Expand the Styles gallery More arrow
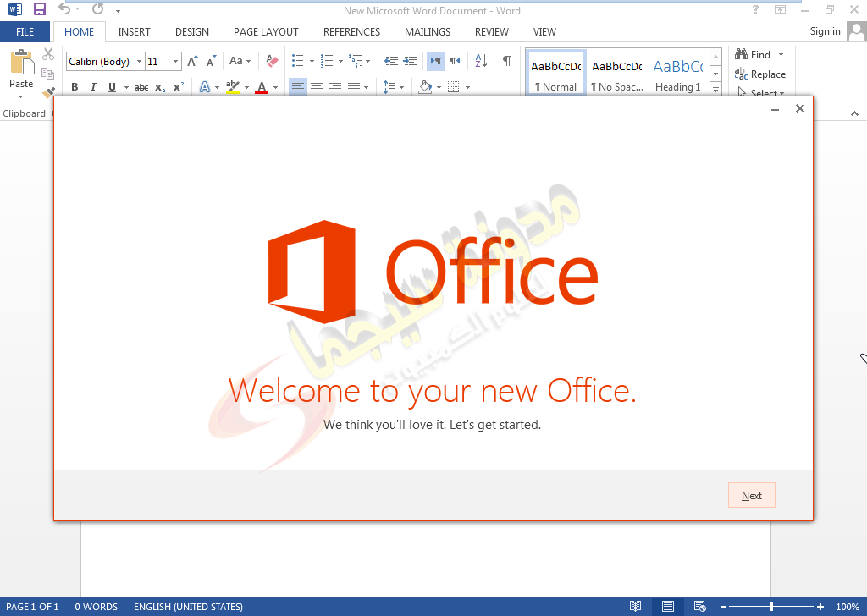867x616 pixels. tap(716, 89)
